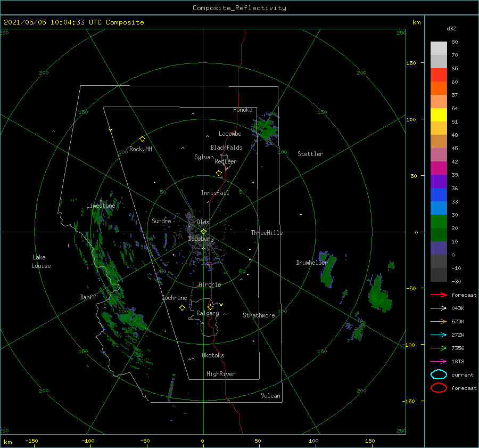The height and width of the screenshot is (448, 479).
Task: Click the Drumheller label
Action: point(311,263)
